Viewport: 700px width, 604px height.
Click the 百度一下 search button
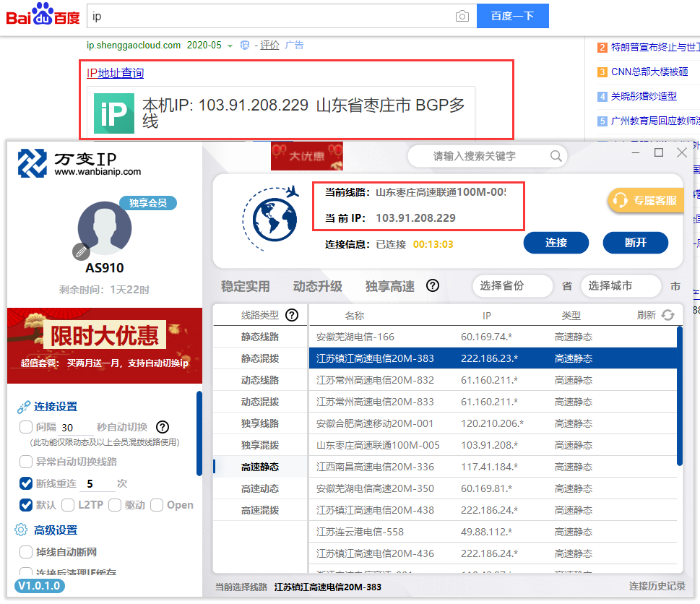[513, 16]
